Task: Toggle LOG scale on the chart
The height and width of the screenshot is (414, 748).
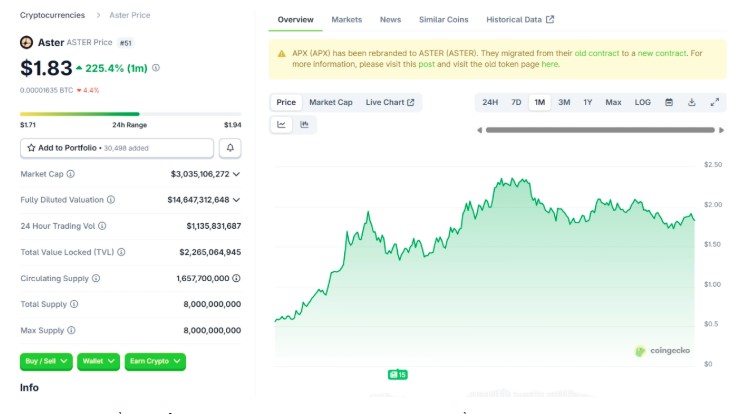Action: coord(642,102)
